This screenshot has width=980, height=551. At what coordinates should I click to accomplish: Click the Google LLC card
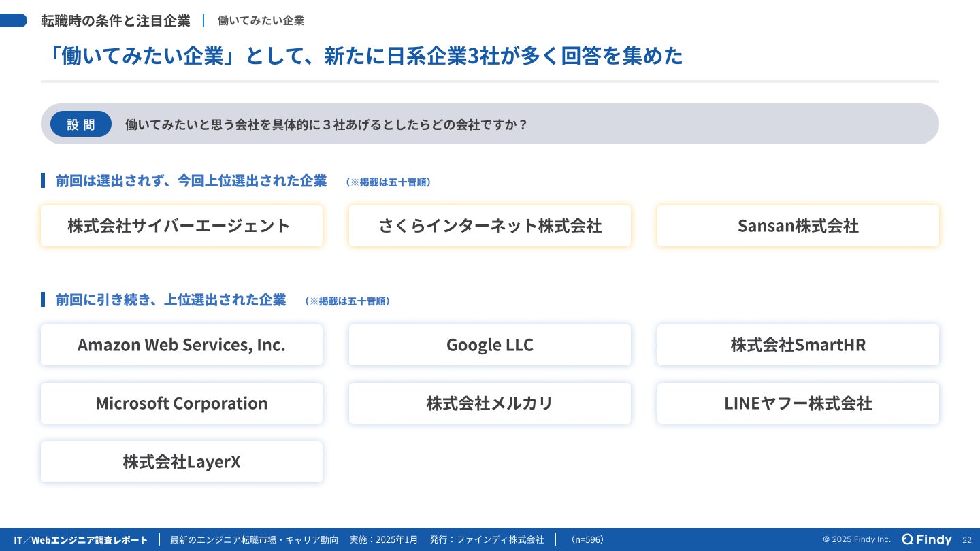click(490, 345)
